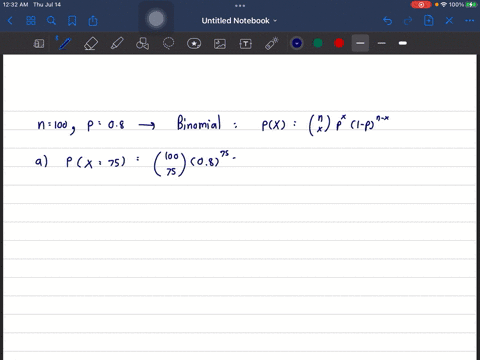Select the thickest stroke width
The height and width of the screenshot is (360, 480).
pyautogui.click(x=403, y=43)
